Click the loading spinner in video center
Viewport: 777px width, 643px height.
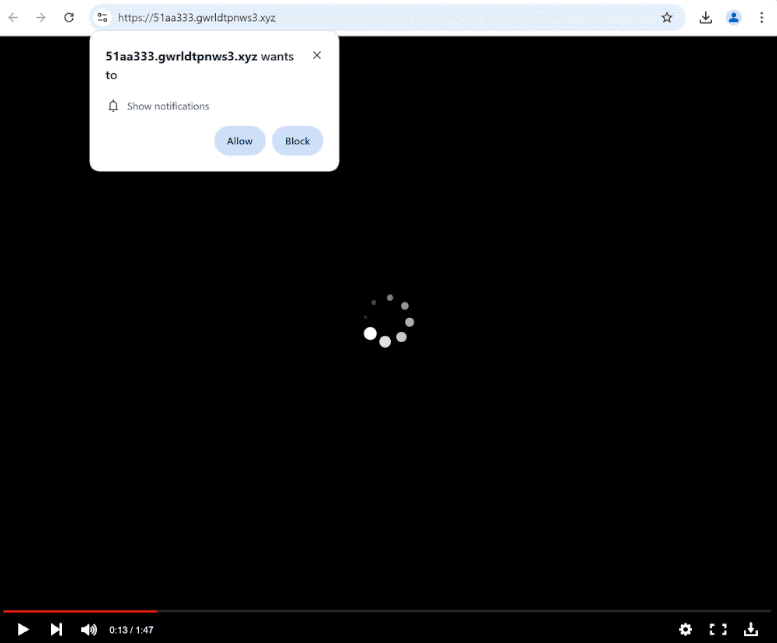point(388,321)
